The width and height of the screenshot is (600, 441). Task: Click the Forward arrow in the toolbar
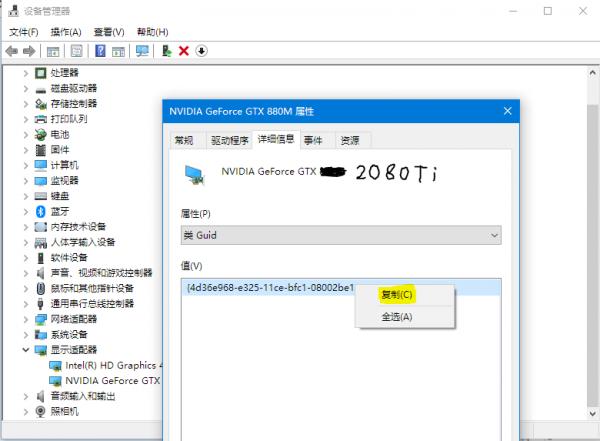(x=29, y=51)
